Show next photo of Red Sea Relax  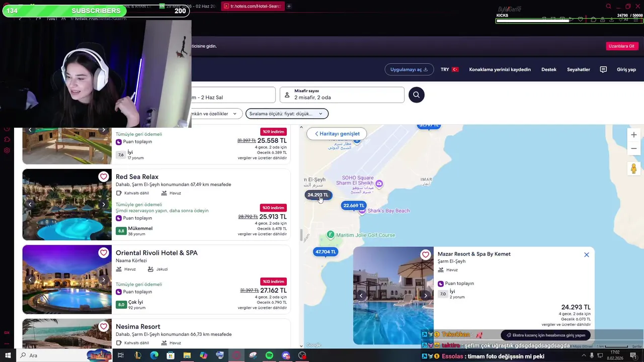click(x=103, y=205)
